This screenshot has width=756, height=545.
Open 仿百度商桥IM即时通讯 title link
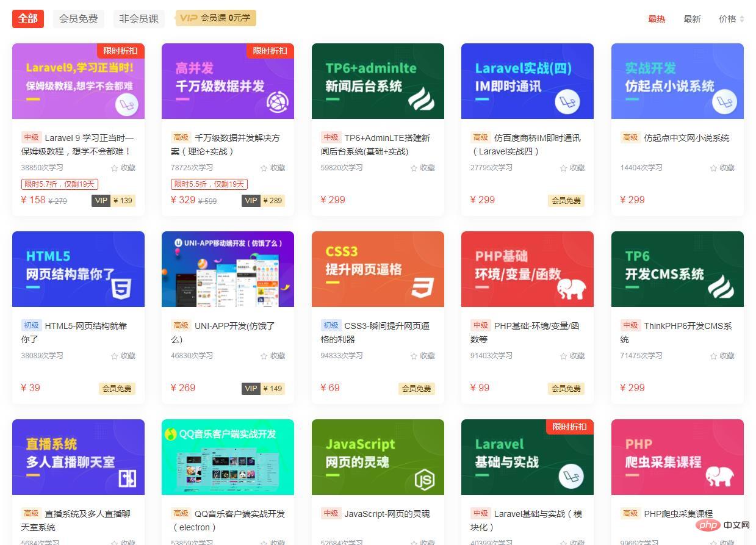pyautogui.click(x=526, y=145)
